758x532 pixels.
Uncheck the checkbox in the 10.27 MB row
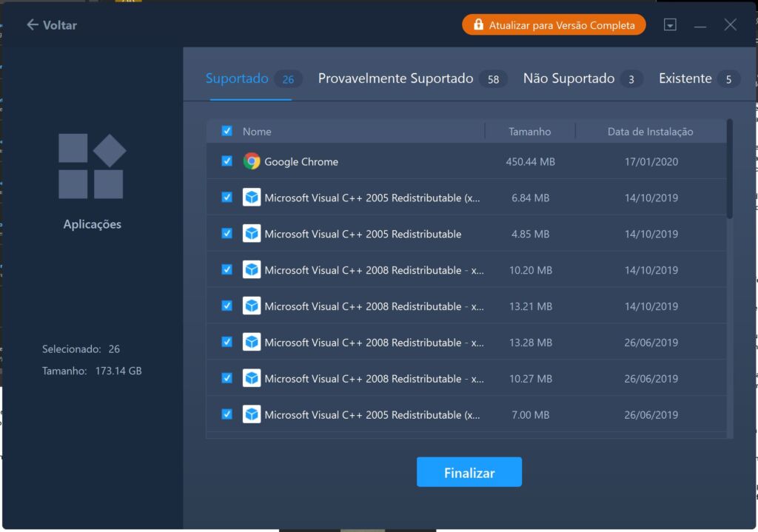[227, 378]
